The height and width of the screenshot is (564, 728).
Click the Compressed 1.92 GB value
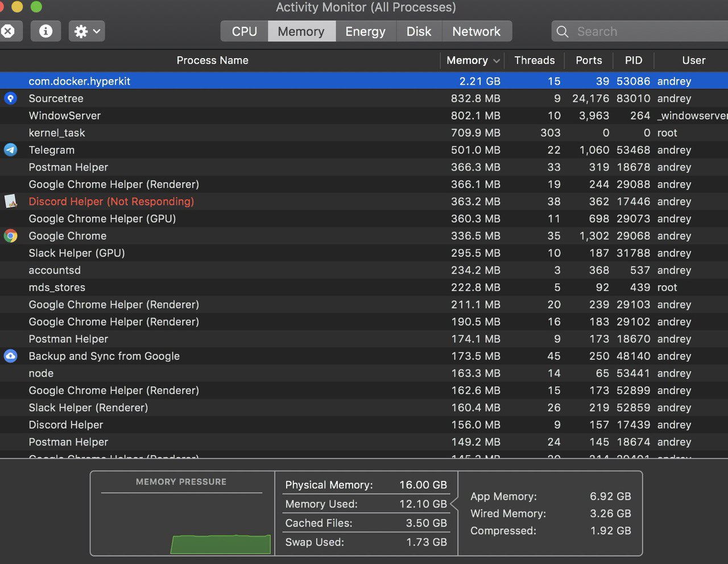(x=610, y=530)
